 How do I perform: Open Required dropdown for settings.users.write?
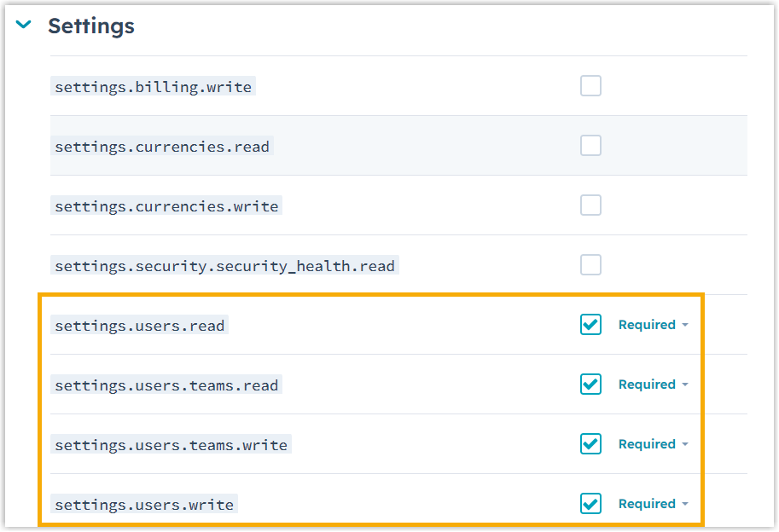click(x=653, y=504)
